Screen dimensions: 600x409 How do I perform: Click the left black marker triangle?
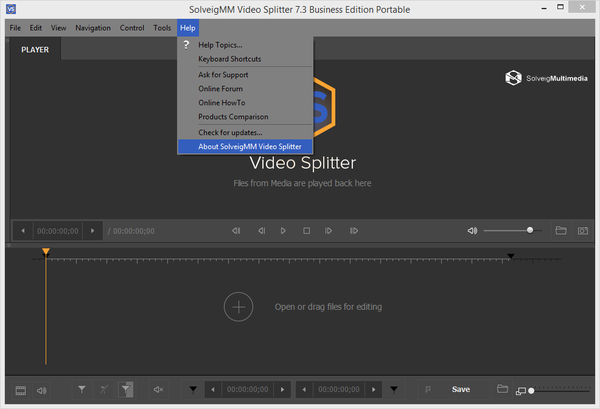(193, 389)
